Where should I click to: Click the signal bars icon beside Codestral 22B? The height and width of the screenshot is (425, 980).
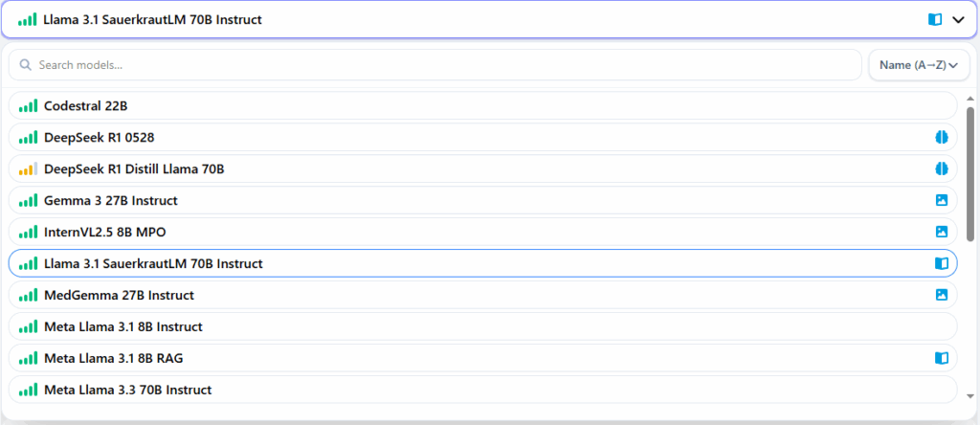point(28,105)
